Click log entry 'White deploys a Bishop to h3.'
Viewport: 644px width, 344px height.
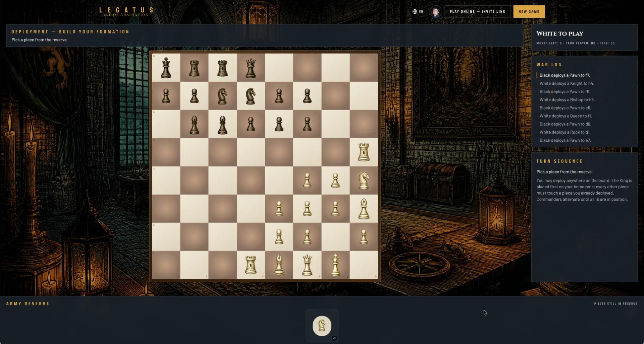click(567, 99)
